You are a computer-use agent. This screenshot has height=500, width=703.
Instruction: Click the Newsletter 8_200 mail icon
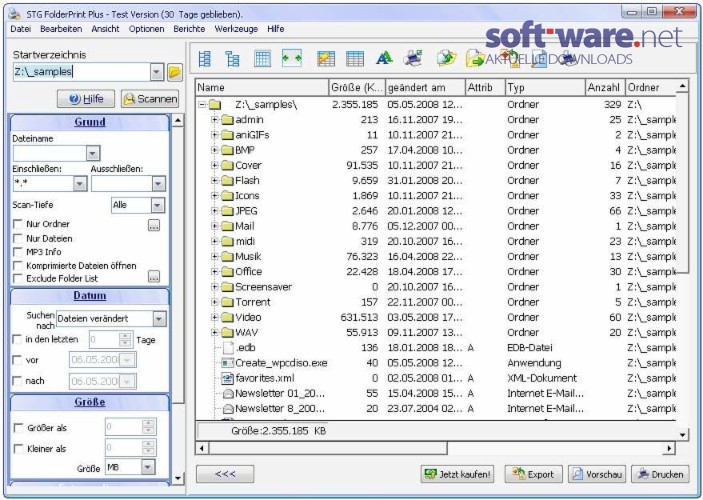[x=228, y=409]
